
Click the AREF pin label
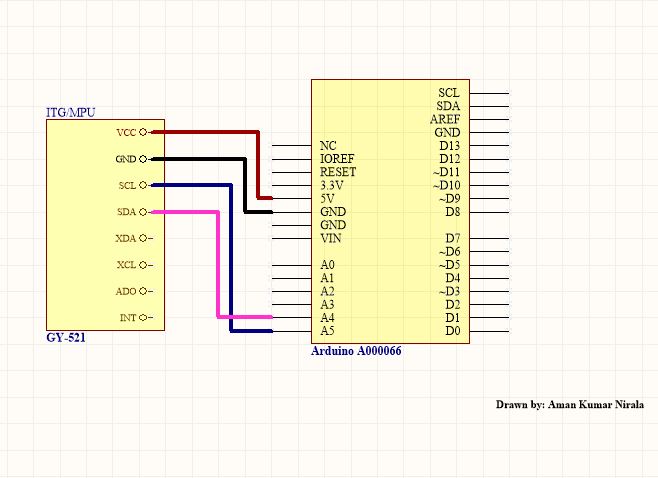point(445,119)
